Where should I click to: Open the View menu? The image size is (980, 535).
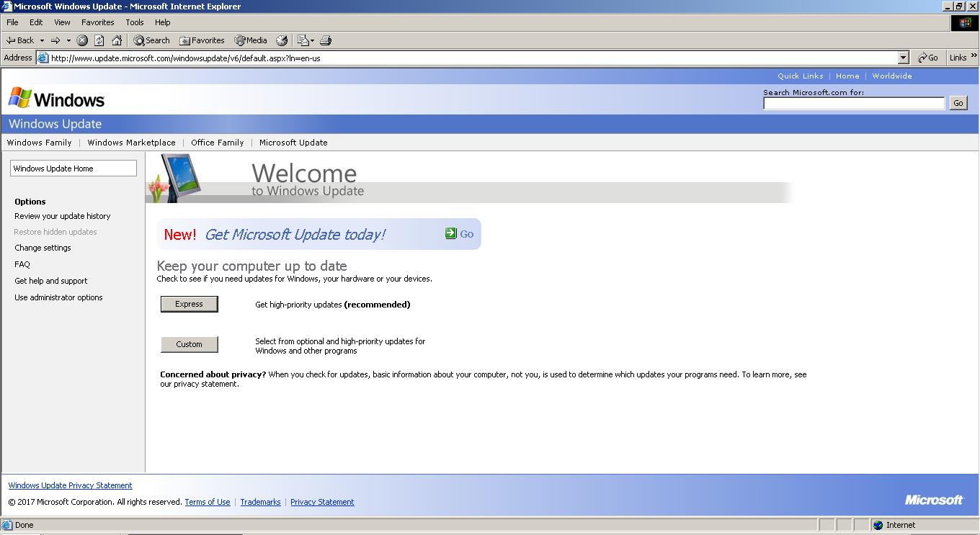coord(63,22)
